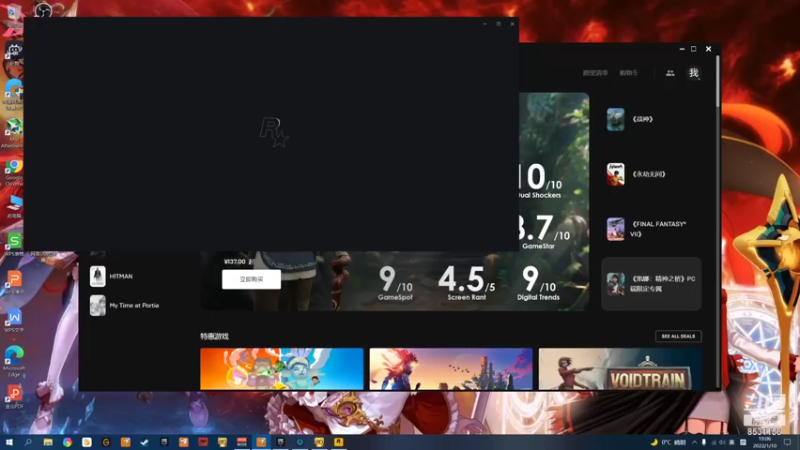Open the taskbar clock showing 2022/1/10
Screen dimensions: 800x450
click(765, 442)
